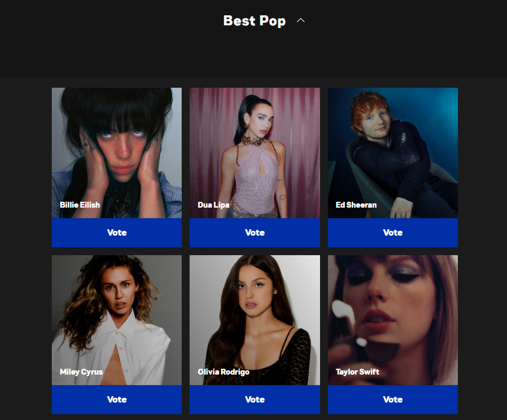Vote for Ed Sheeran
The image size is (507, 420).
393,232
